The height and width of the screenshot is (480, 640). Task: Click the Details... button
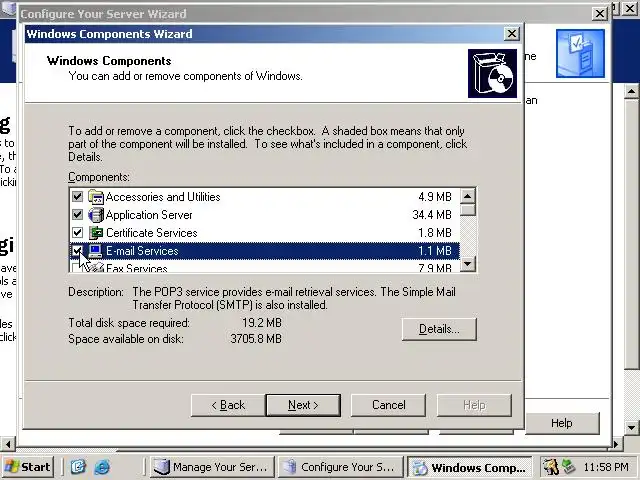pyautogui.click(x=439, y=329)
